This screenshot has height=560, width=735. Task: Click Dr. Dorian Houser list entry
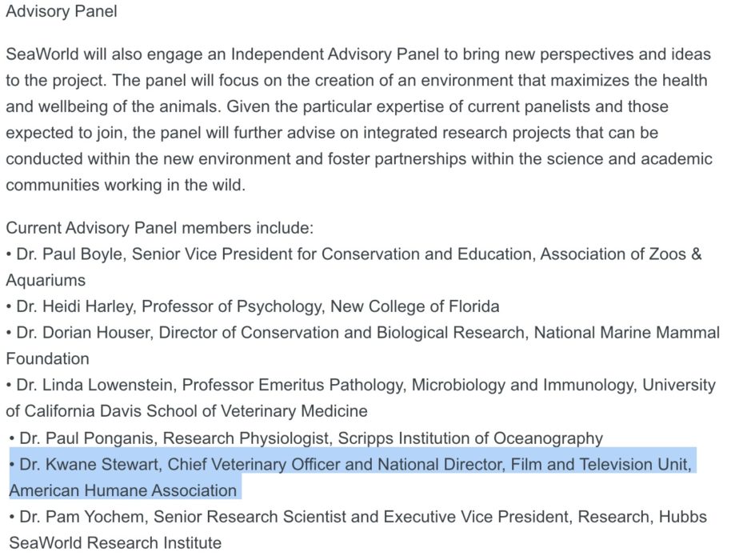[x=363, y=345]
